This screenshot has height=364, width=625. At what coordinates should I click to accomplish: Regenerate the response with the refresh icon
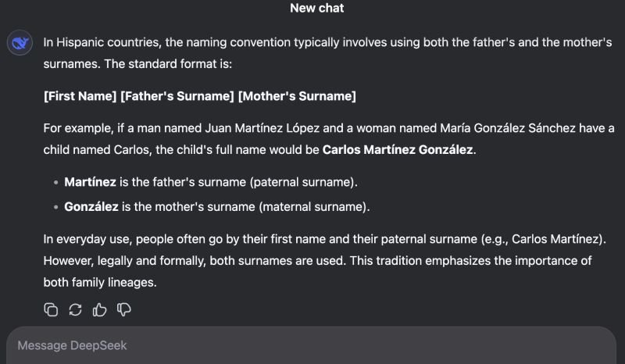(75, 309)
